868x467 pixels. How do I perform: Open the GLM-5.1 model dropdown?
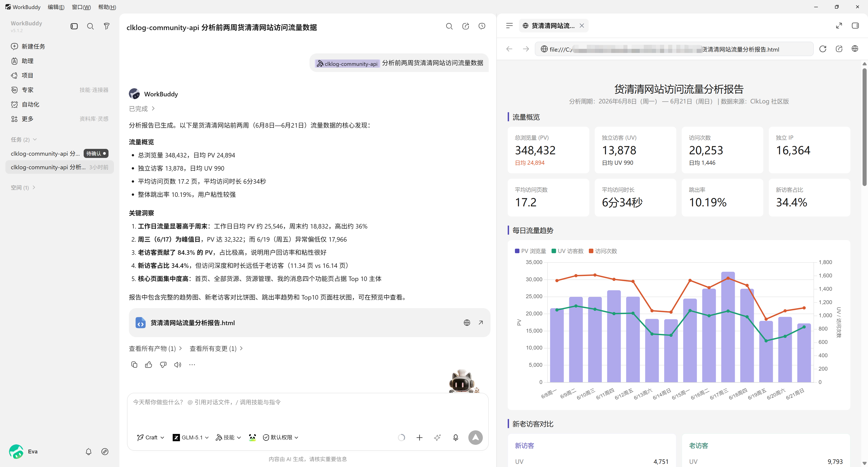point(191,437)
